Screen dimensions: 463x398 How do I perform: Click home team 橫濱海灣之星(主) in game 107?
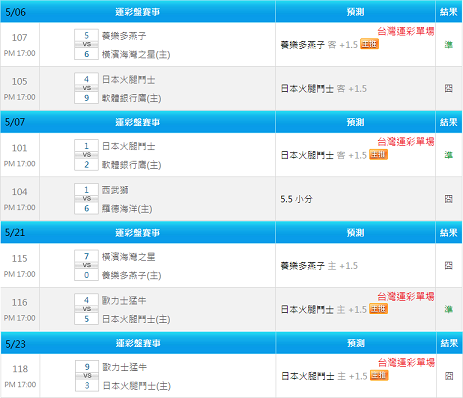tap(136, 54)
